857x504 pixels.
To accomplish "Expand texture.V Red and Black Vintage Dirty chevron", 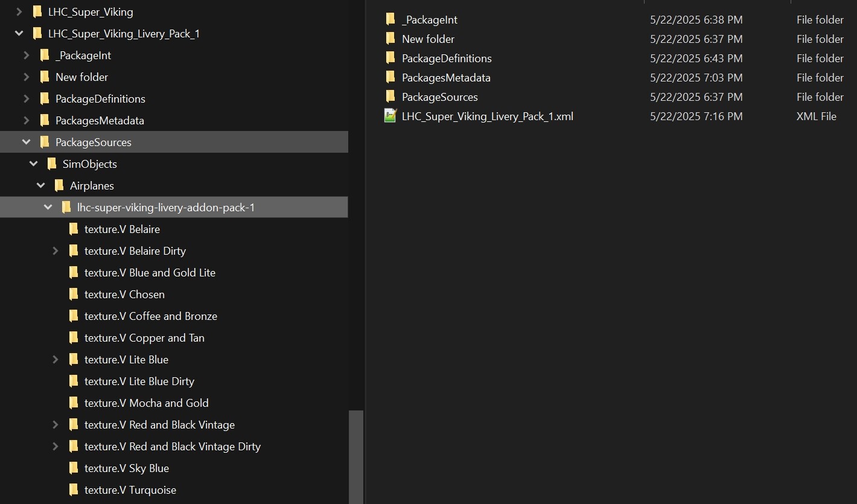I will coord(56,446).
